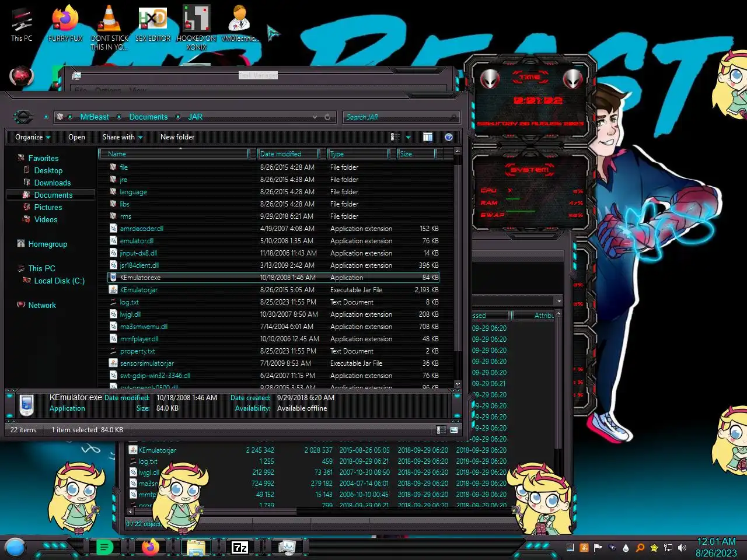Open the Share with dropdown

[123, 137]
